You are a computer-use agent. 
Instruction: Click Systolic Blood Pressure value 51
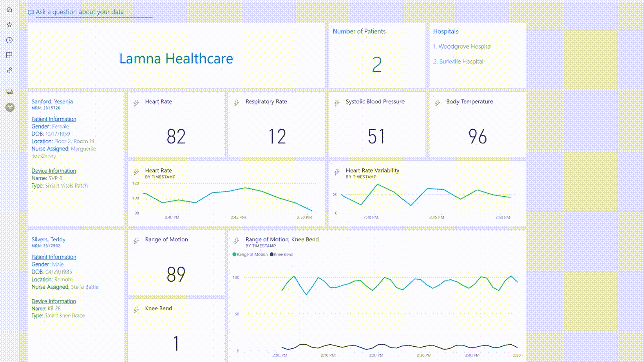tap(376, 137)
